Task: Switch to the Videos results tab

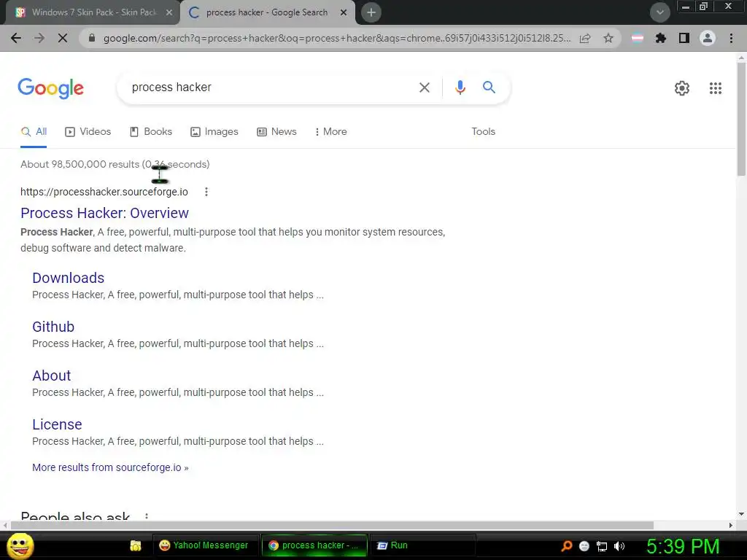Action: click(x=88, y=132)
